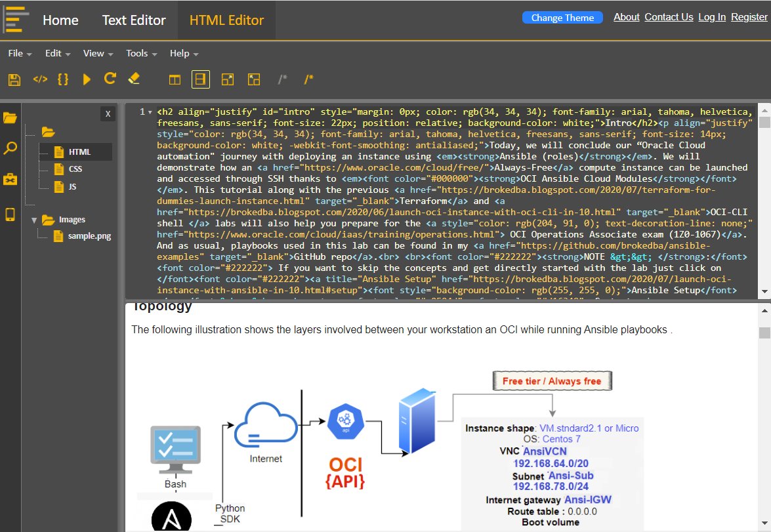771x532 pixels.
Task: Click the preview pane scrollbar thumb
Action: pyautogui.click(x=764, y=333)
